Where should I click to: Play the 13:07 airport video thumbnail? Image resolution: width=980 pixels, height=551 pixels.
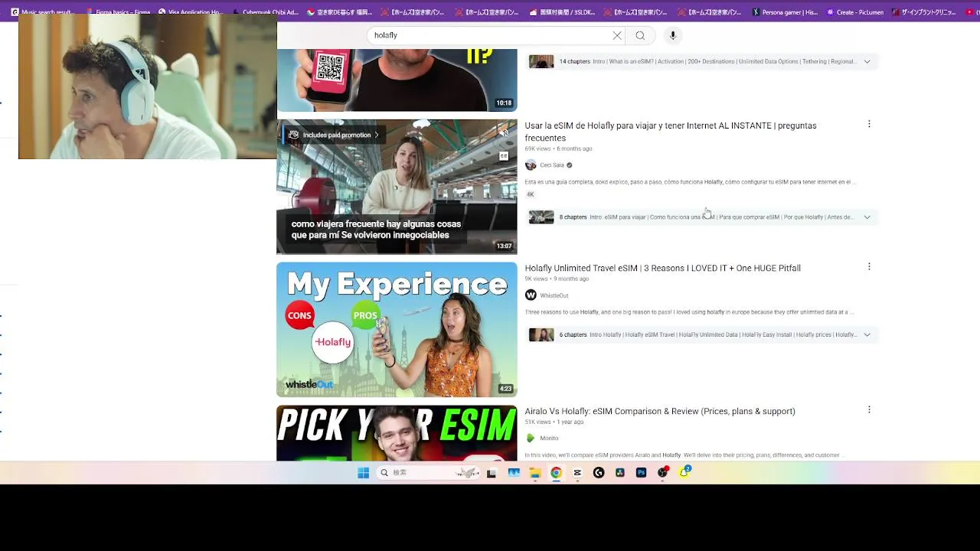(397, 187)
